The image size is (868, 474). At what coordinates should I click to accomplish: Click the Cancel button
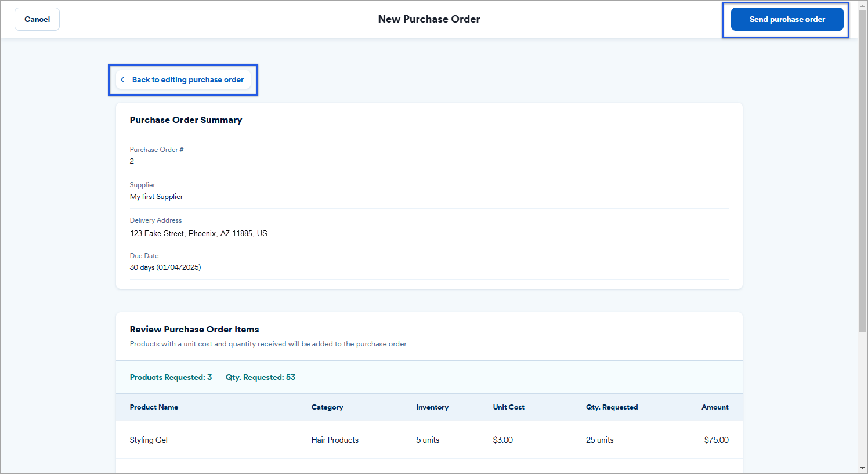(37, 19)
